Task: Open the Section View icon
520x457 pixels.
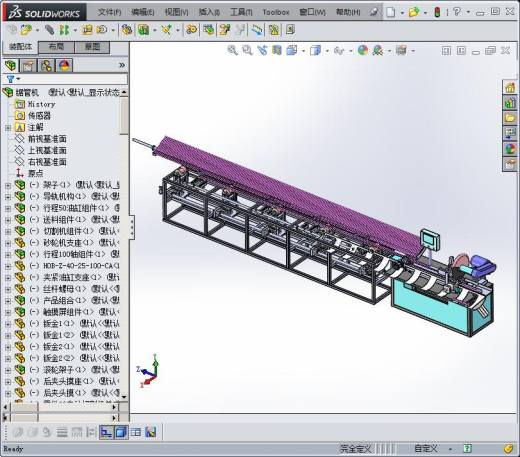Action: (x=277, y=50)
